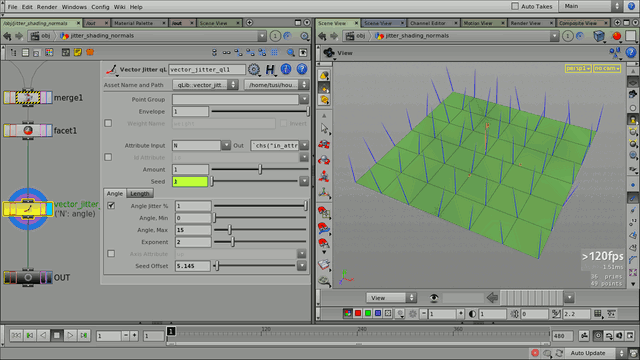Click the color palette icon in network toolbar
Screen dimensions: 640x360
[x=49, y=52]
